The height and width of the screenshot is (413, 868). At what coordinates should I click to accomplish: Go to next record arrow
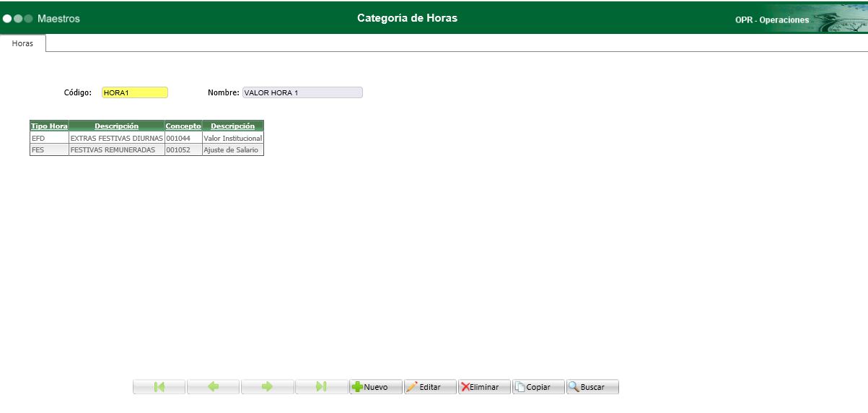point(268,387)
